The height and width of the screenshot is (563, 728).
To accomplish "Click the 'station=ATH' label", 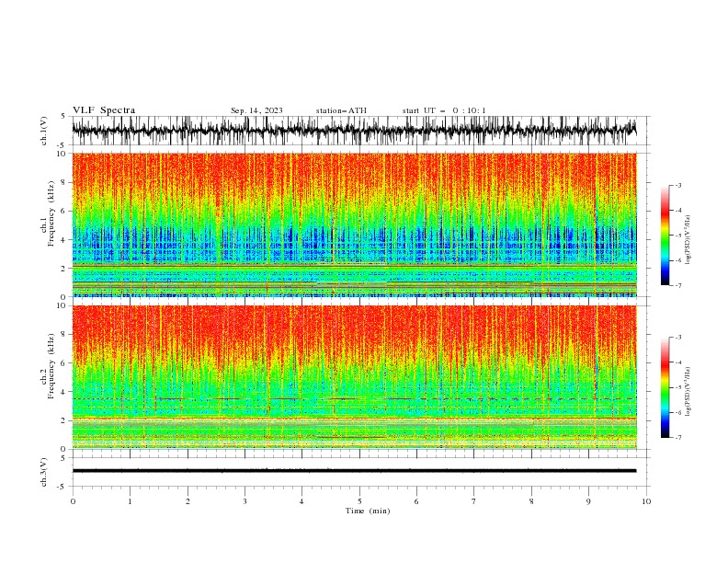I will click(x=341, y=110).
